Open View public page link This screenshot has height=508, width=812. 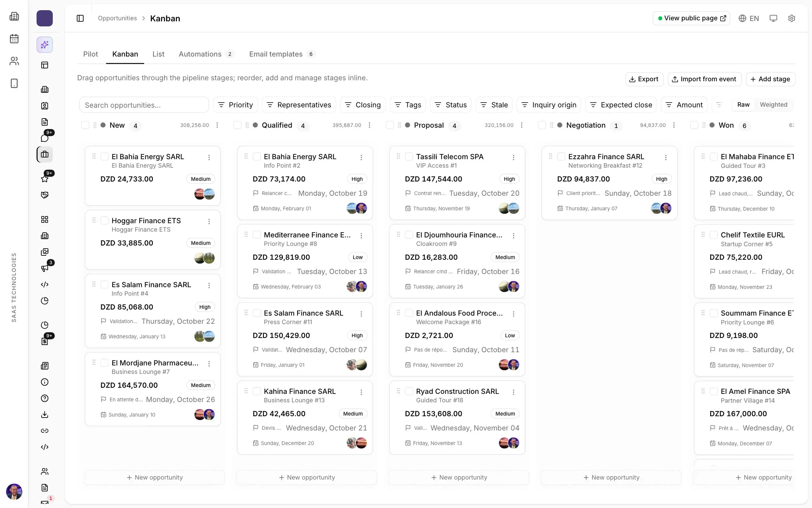click(x=691, y=18)
